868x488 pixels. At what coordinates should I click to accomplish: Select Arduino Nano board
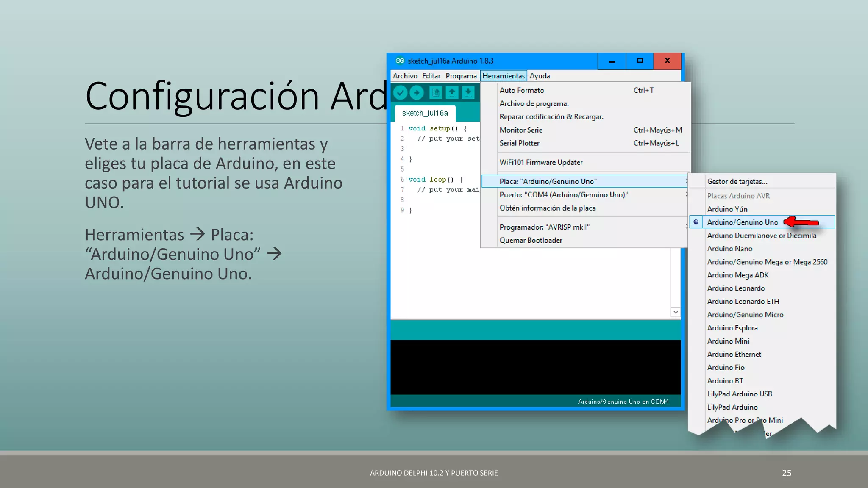[762, 249]
